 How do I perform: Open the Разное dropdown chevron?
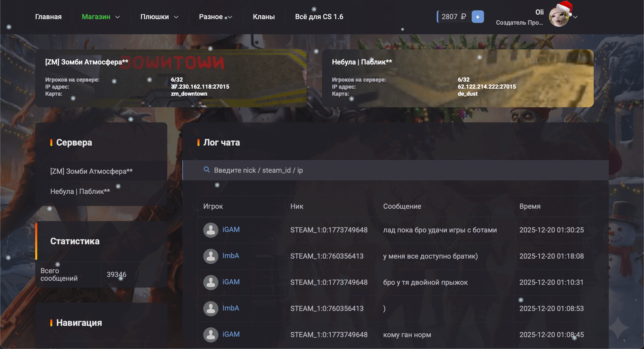click(230, 17)
